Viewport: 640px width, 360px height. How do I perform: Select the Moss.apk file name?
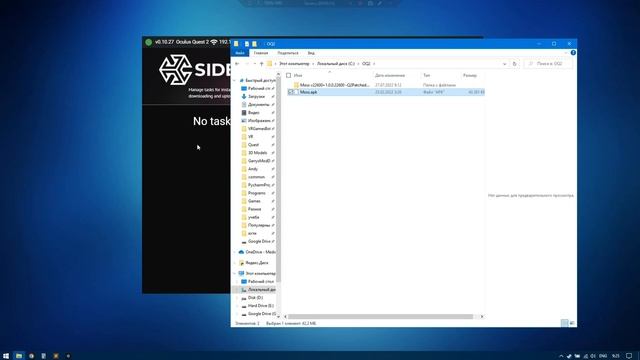(x=309, y=92)
